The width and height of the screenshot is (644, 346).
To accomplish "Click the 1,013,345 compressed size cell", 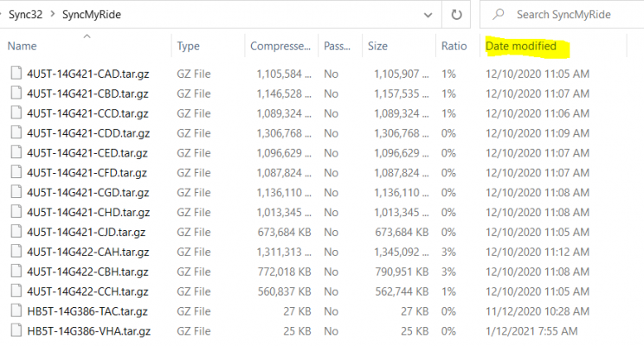I will click(284, 213).
